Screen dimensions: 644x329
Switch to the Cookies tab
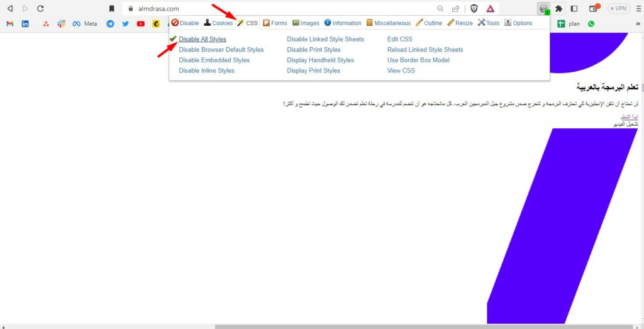coord(218,23)
